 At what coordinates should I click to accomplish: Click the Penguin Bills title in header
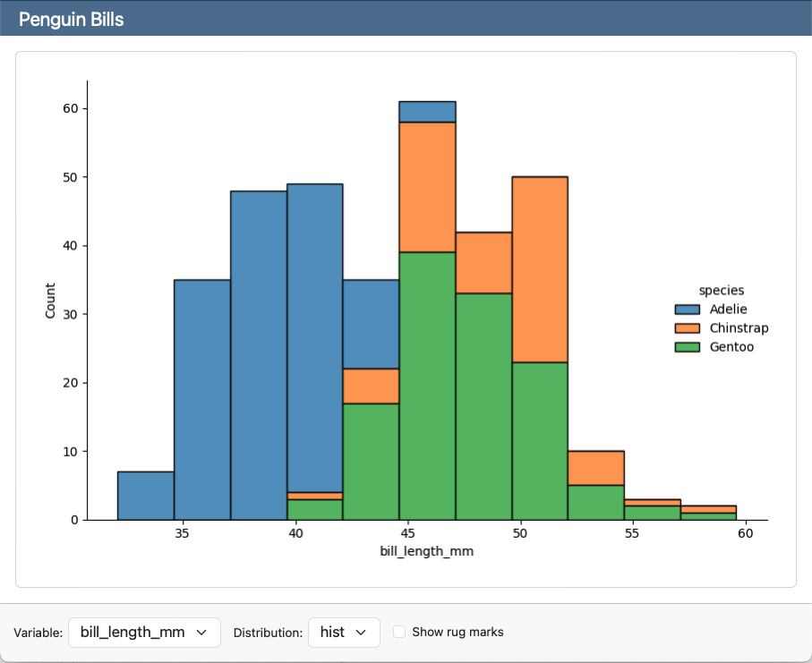[x=72, y=19]
